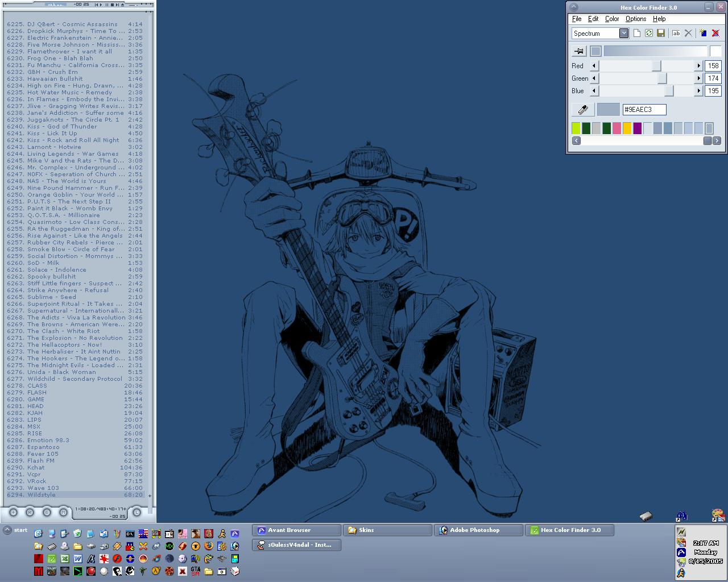The width and height of the screenshot is (728, 582).
Task: Click the green refresh toolbar icon
Action: point(649,33)
